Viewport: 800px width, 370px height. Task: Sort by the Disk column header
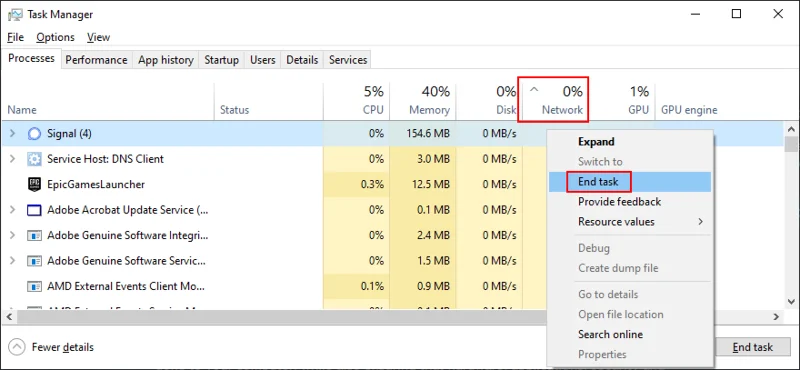click(x=489, y=100)
